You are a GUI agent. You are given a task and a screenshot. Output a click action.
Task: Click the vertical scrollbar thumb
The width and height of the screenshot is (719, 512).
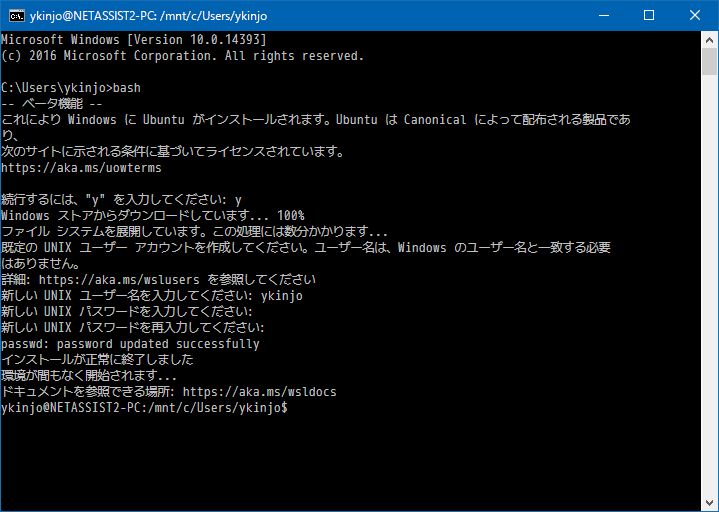(709, 61)
